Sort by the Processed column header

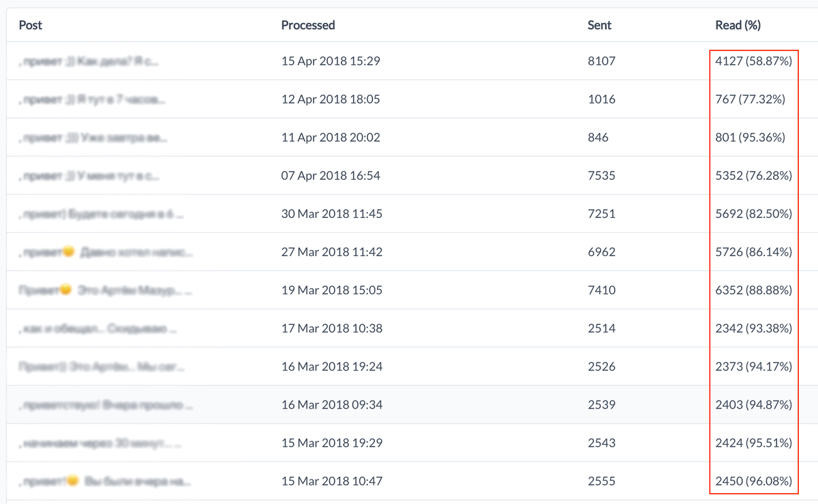pos(308,25)
